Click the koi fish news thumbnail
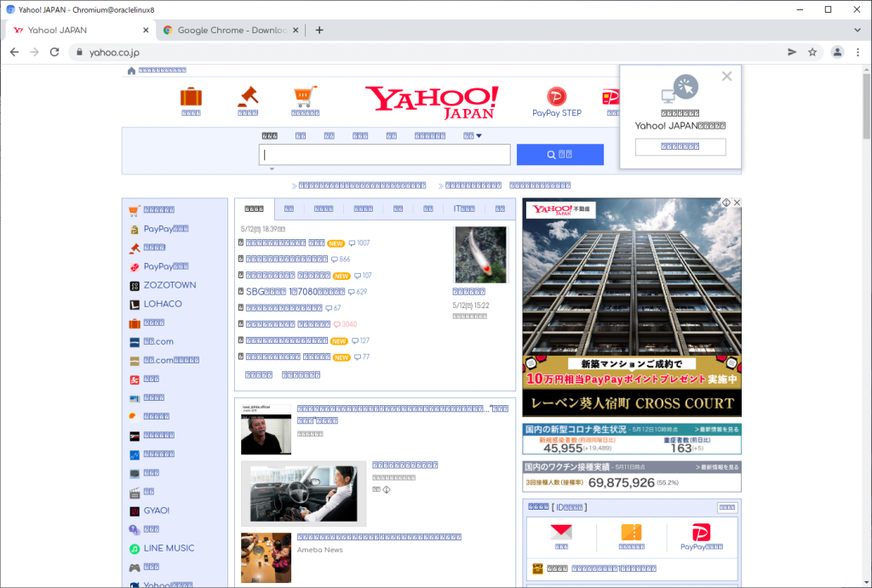 (480, 255)
